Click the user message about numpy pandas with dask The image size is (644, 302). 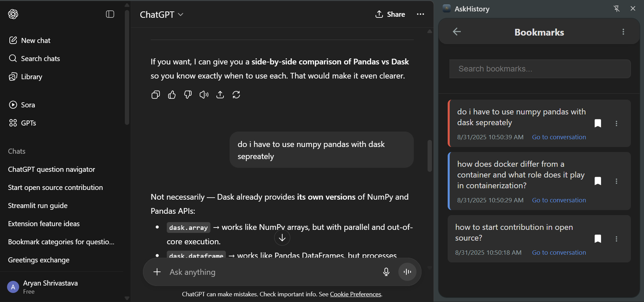coord(321,150)
